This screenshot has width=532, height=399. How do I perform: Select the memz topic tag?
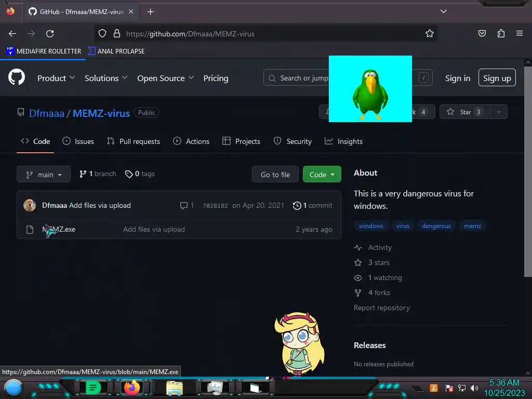pos(472,226)
